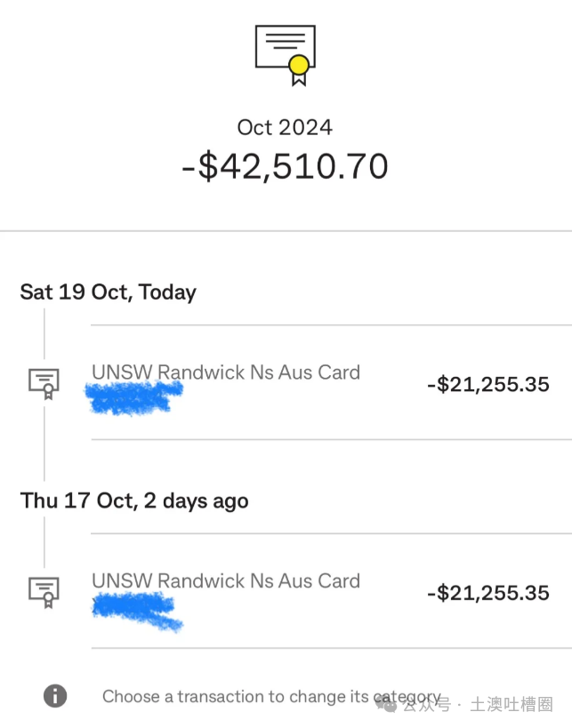The image size is (572, 728).
Task: Click the 土澳吐槽圈 watermark text
Action: pos(512,705)
